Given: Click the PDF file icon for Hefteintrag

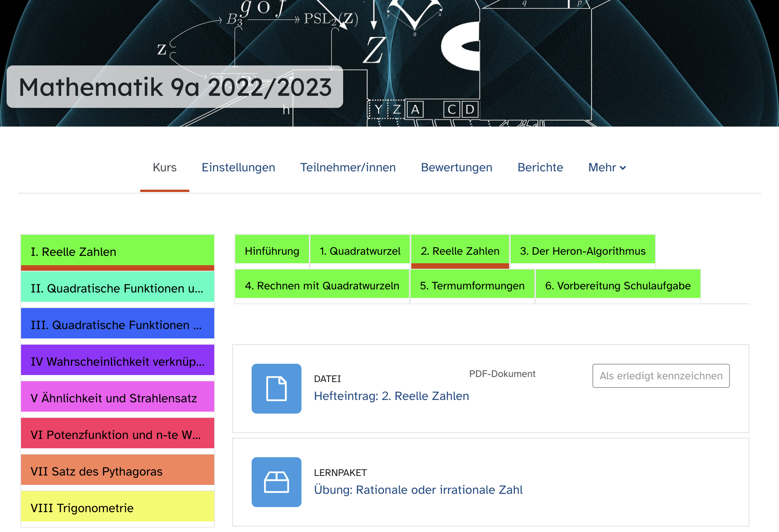Looking at the screenshot, I should 276,388.
